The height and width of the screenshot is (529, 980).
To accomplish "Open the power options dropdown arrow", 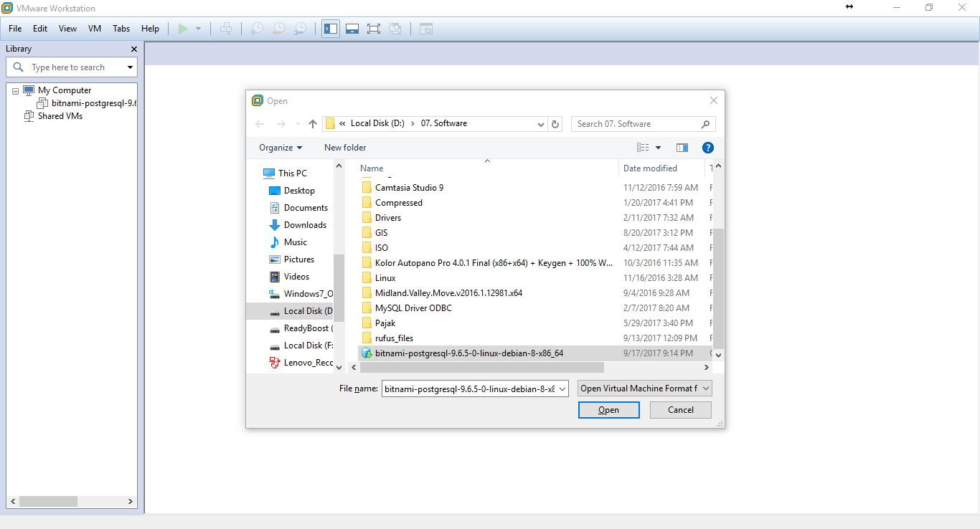I will pos(199,29).
